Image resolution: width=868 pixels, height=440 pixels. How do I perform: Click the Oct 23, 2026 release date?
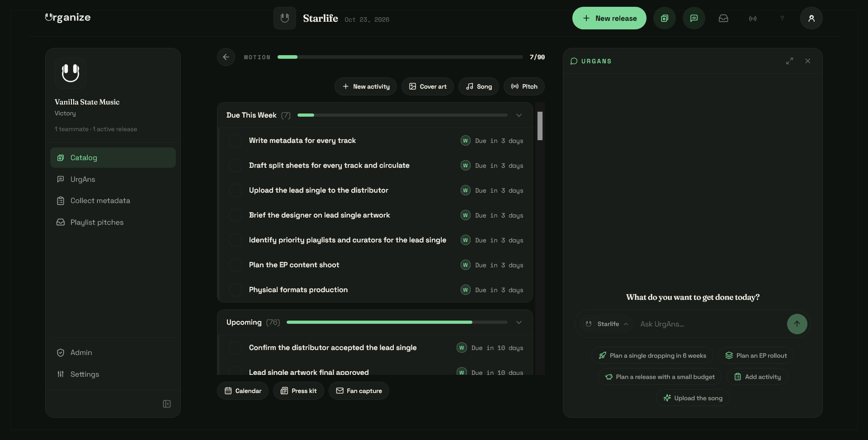pos(367,19)
